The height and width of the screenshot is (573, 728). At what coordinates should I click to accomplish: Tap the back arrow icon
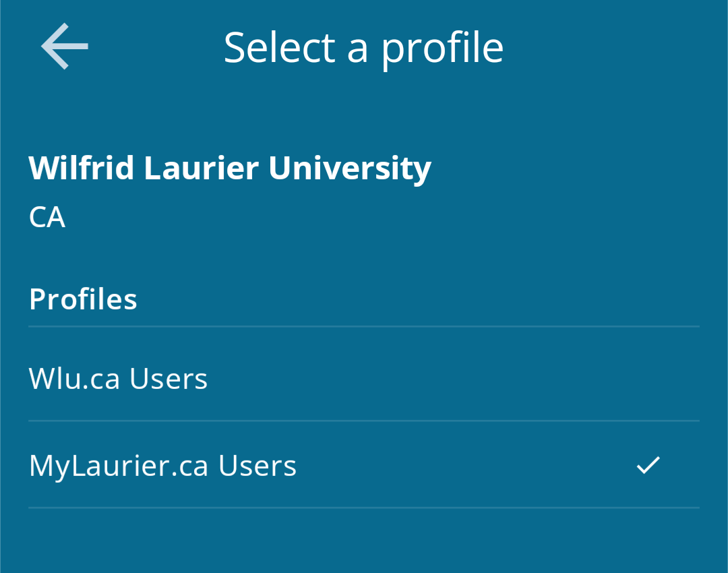(x=65, y=46)
